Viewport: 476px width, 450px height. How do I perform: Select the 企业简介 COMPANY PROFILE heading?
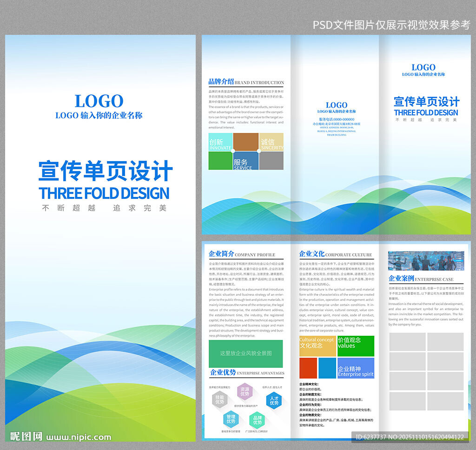pyautogui.click(x=242, y=254)
